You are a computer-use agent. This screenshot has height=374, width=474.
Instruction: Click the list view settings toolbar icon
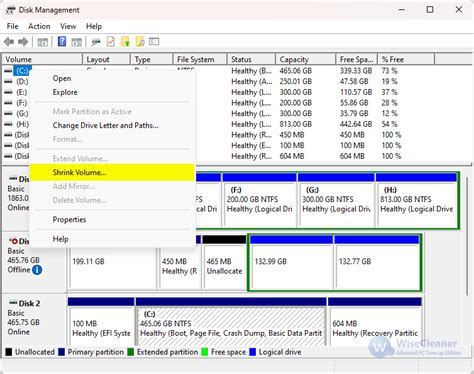click(x=154, y=42)
